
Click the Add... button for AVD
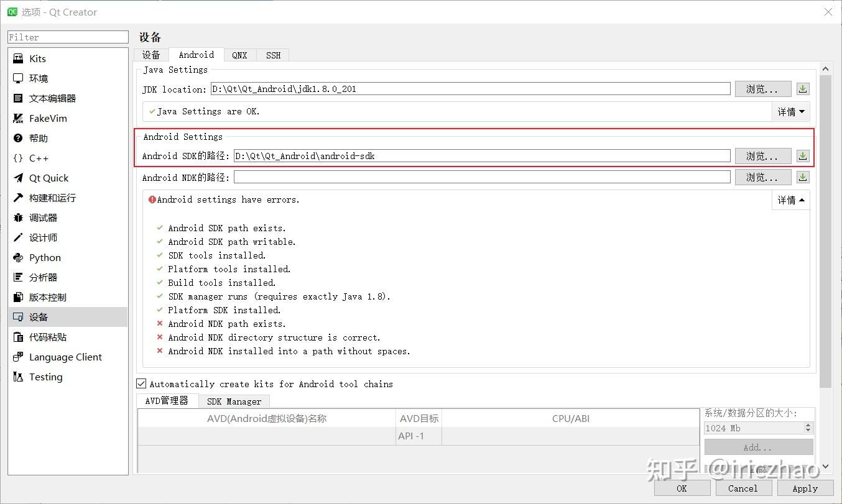coord(759,447)
